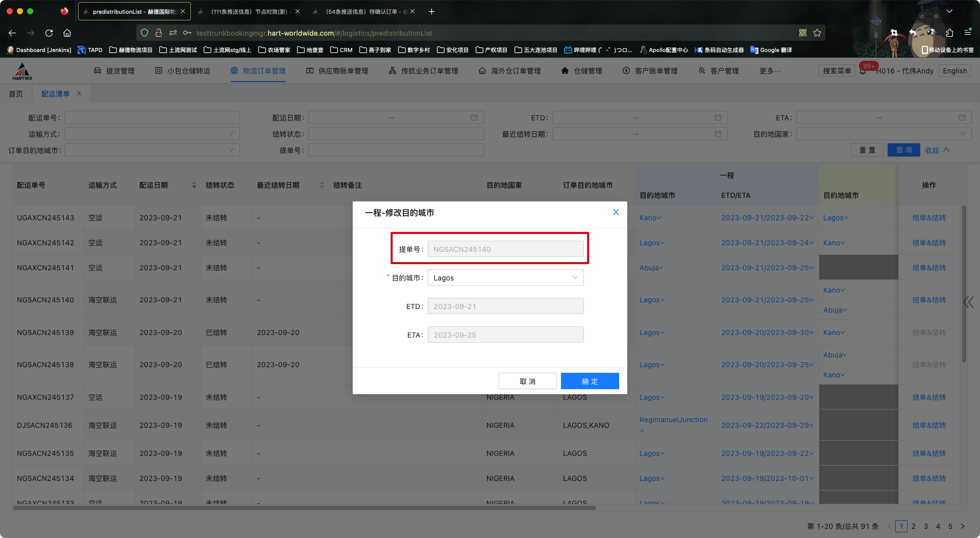
Task: Sort table by 配运日期 column arrows
Action: point(194,185)
